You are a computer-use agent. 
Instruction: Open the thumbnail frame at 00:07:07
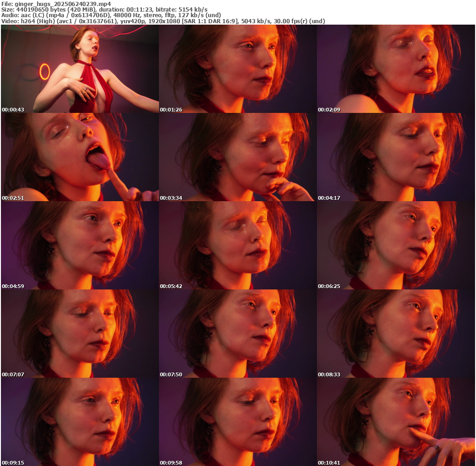coord(79,334)
